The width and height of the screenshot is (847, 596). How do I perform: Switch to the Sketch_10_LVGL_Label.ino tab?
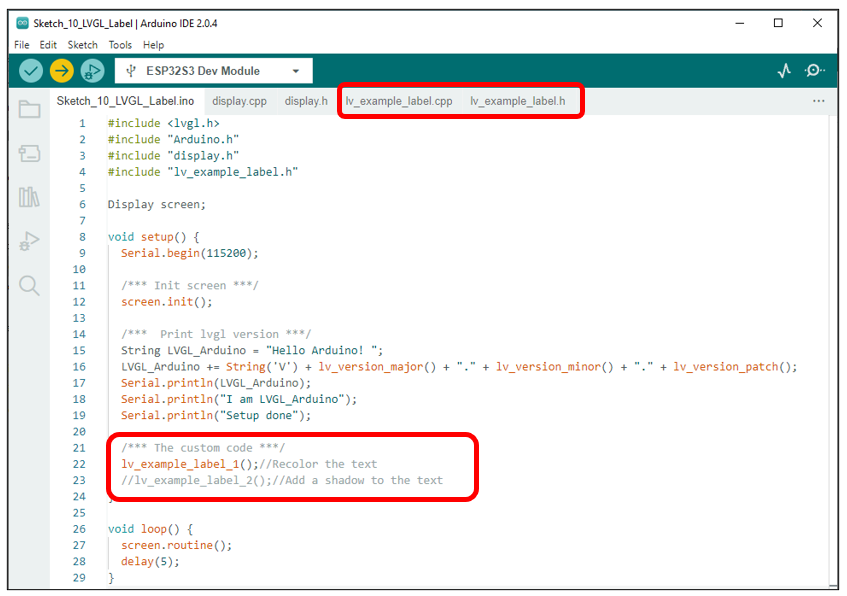tap(125, 101)
